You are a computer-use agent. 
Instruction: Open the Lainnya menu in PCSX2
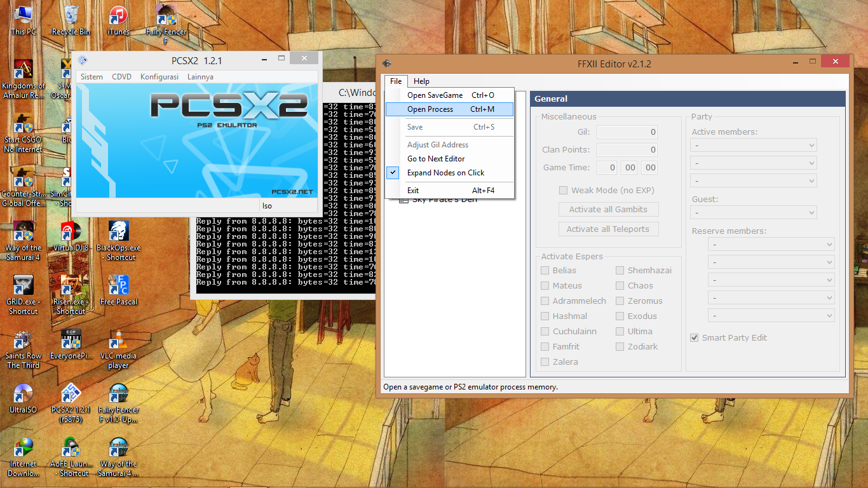[x=200, y=77]
